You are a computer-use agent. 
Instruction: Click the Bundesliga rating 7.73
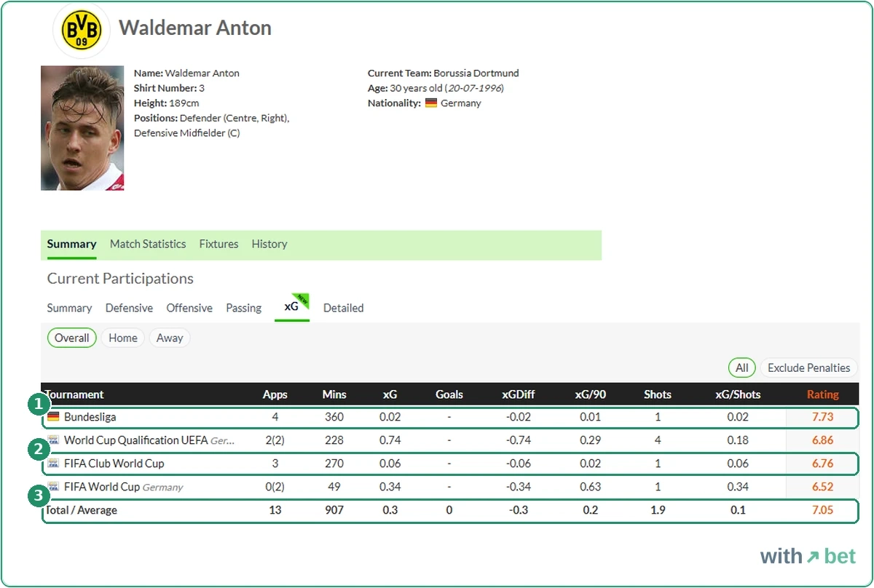[x=822, y=417]
